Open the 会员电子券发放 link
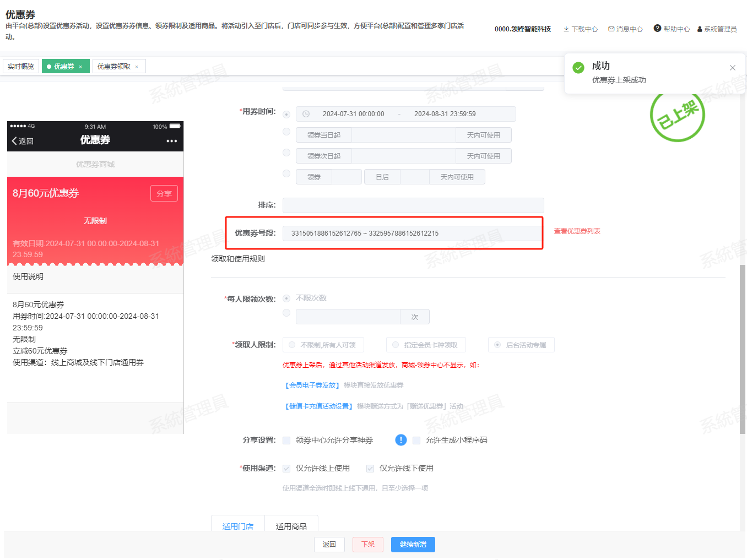 pyautogui.click(x=312, y=385)
